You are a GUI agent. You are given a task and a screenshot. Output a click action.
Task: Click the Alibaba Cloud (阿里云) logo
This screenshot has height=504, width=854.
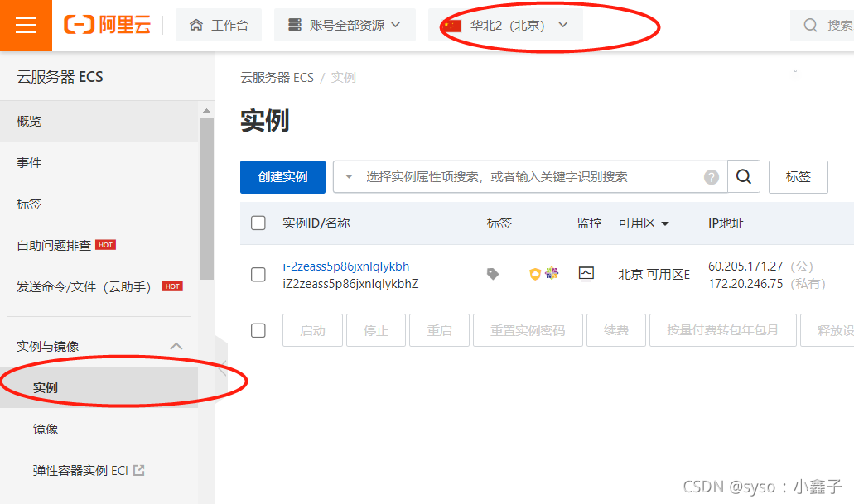click(108, 25)
